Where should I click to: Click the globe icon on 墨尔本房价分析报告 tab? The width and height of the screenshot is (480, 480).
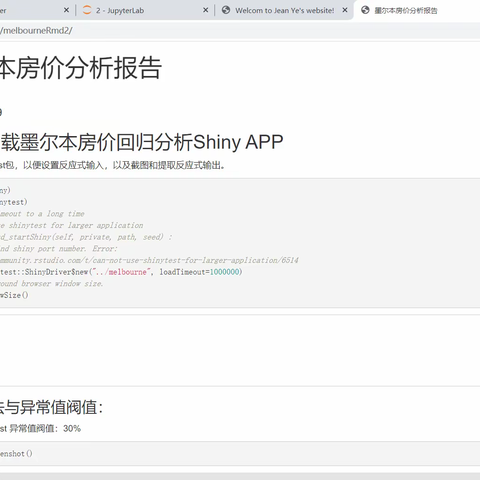point(365,10)
